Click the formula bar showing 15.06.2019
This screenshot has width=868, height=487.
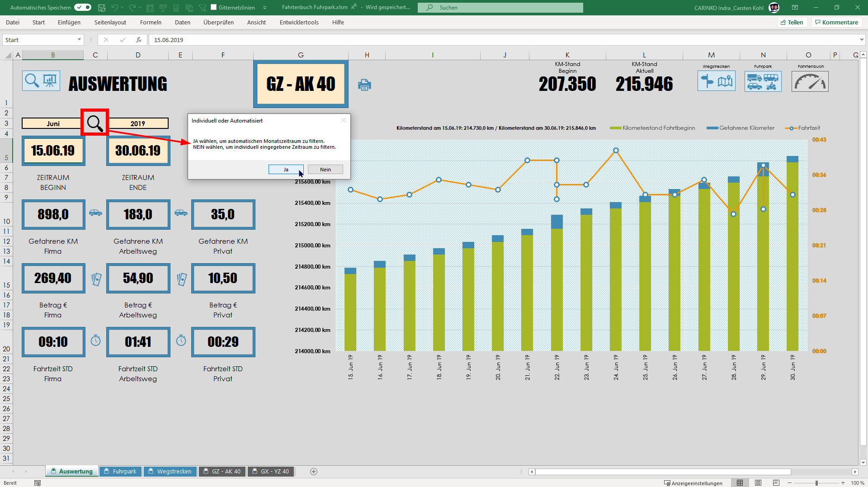504,40
